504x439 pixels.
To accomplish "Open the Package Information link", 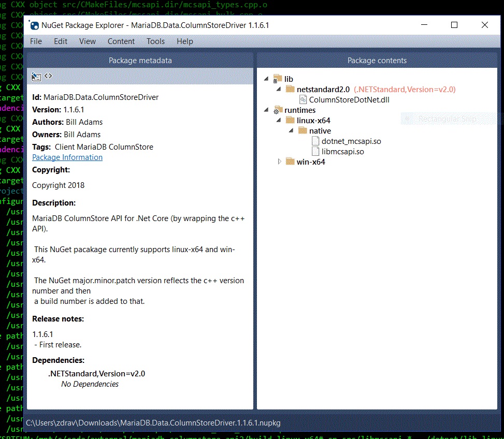I will click(67, 157).
